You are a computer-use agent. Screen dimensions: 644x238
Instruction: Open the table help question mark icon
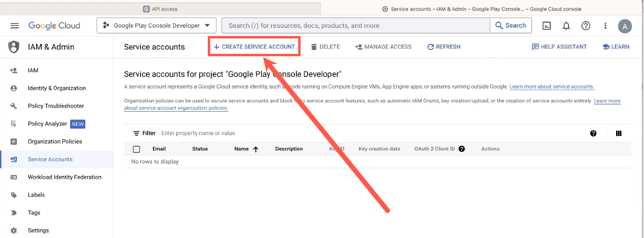coord(593,133)
